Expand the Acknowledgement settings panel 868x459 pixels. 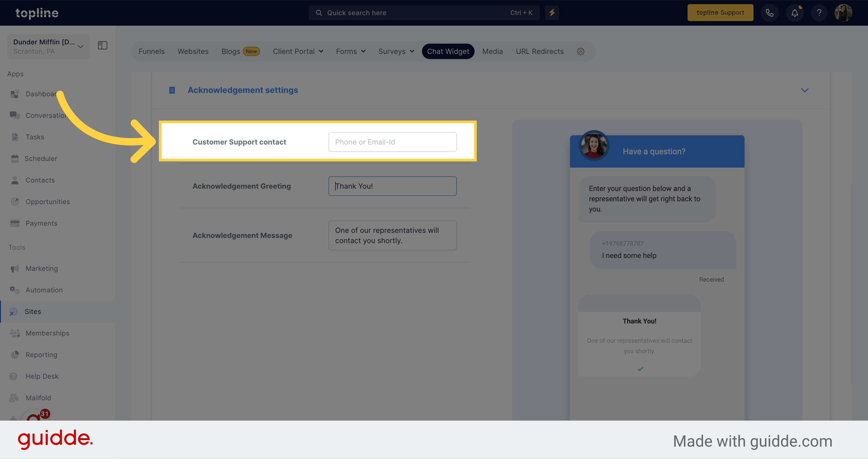tap(805, 90)
